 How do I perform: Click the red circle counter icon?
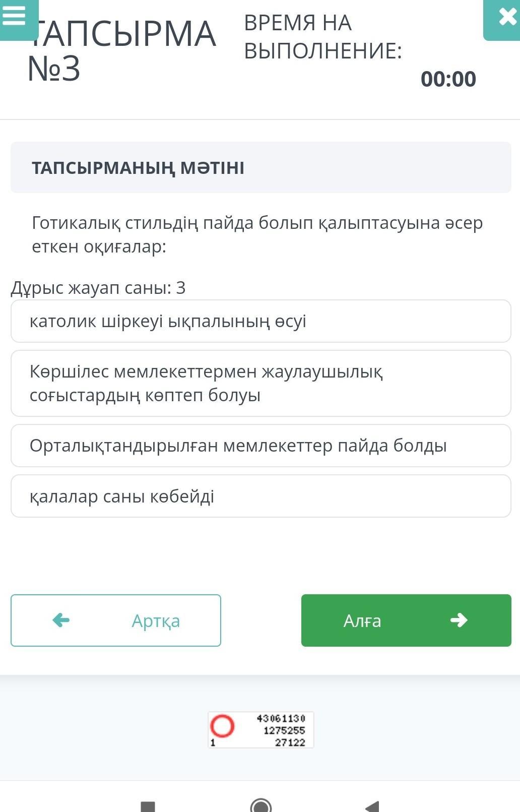tap(222, 726)
